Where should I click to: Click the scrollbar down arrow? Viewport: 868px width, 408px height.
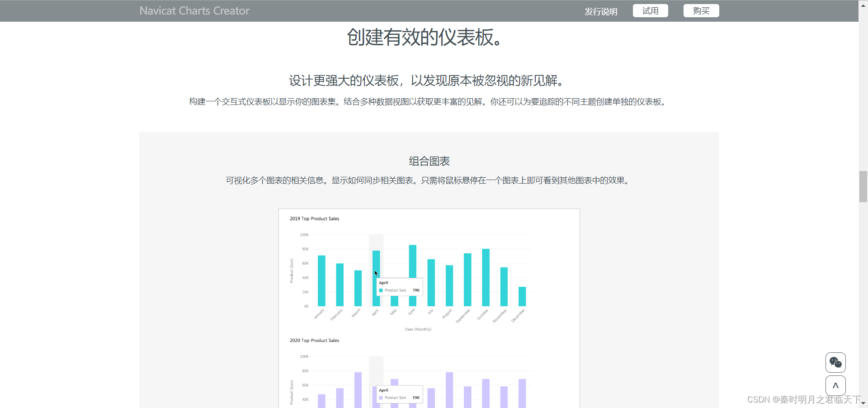pyautogui.click(x=863, y=403)
